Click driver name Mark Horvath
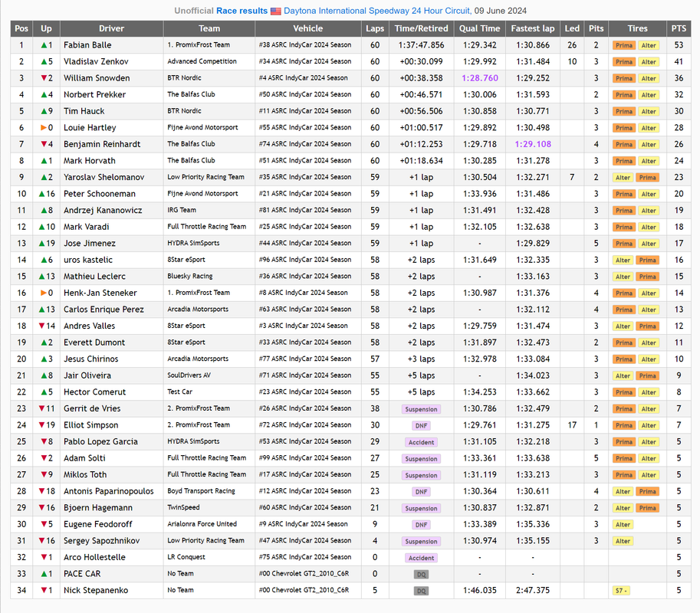 click(89, 161)
